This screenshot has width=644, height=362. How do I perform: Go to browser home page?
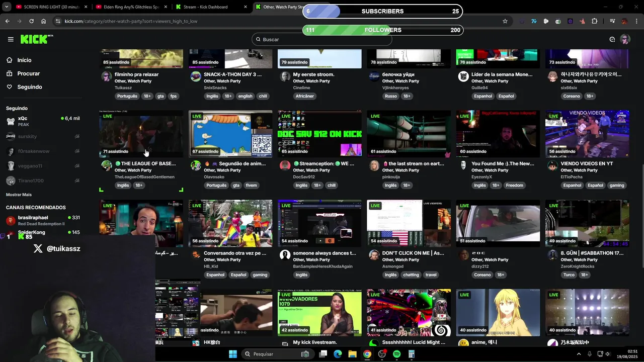tap(44, 21)
